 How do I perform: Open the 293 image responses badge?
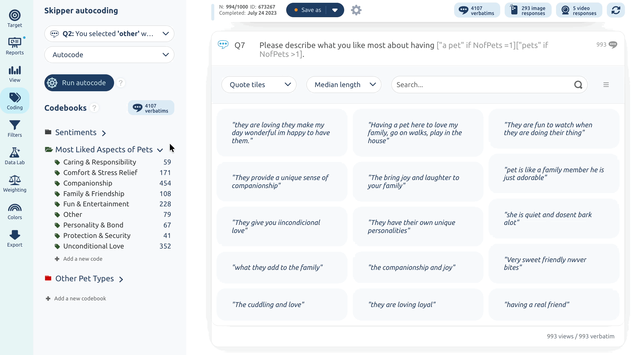pyautogui.click(x=528, y=10)
